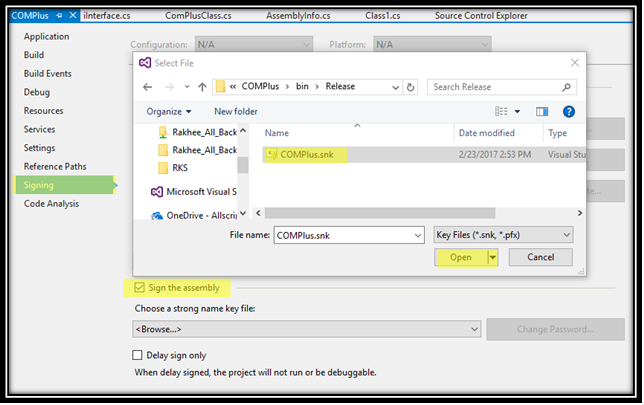Open the Build properties page

[x=34, y=55]
